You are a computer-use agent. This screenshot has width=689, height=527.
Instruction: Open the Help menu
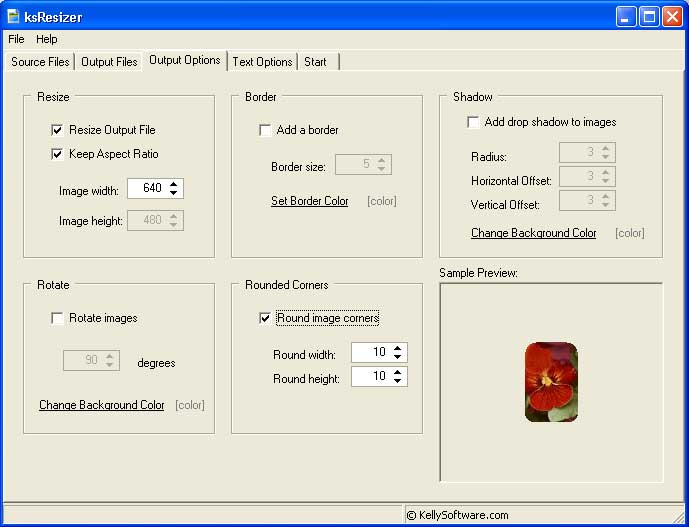point(47,39)
